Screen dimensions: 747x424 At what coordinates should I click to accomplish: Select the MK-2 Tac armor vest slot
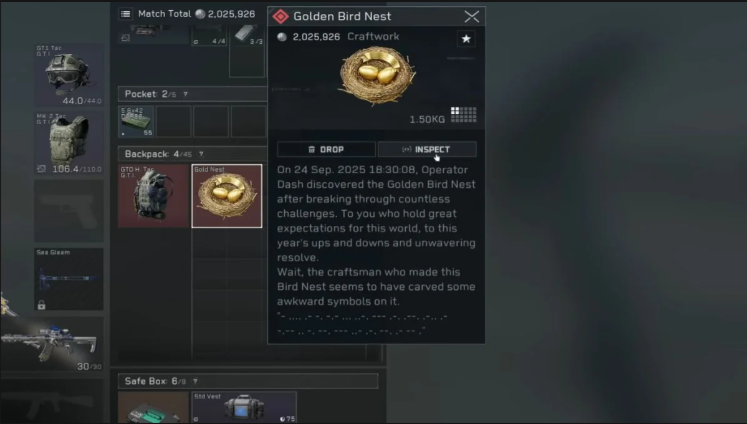[x=69, y=143]
